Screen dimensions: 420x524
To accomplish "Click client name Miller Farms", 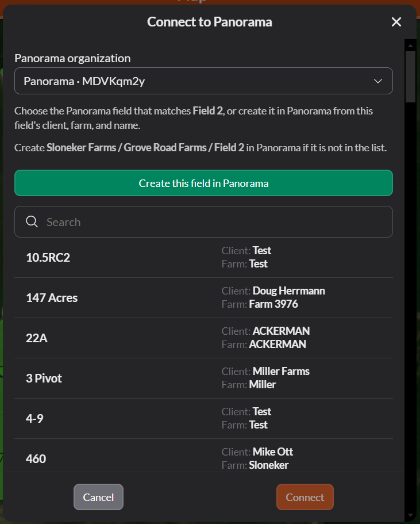I will [x=281, y=371].
